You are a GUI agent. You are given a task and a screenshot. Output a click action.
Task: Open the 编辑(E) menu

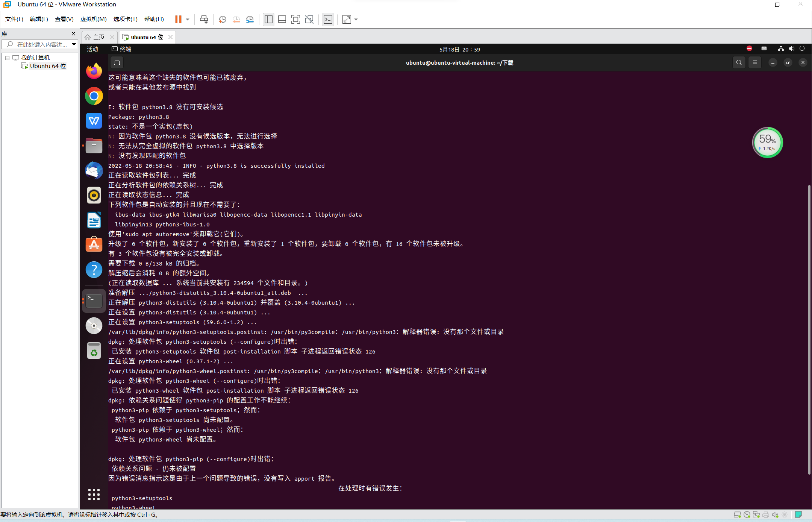[x=39, y=19]
